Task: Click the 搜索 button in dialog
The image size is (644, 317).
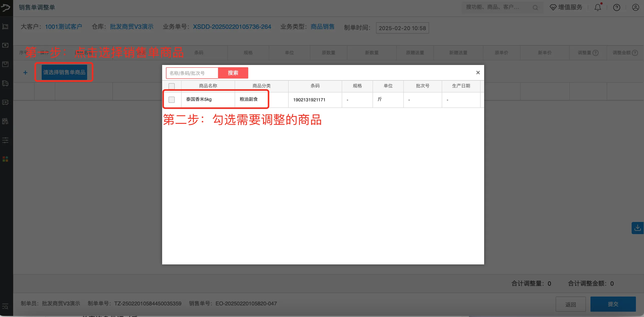Action: (233, 73)
